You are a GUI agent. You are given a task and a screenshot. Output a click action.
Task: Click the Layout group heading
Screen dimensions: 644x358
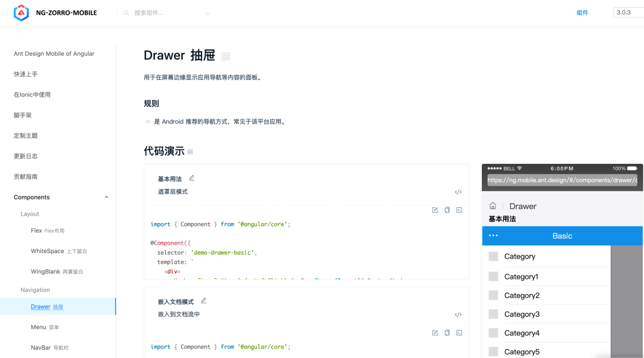tap(30, 214)
